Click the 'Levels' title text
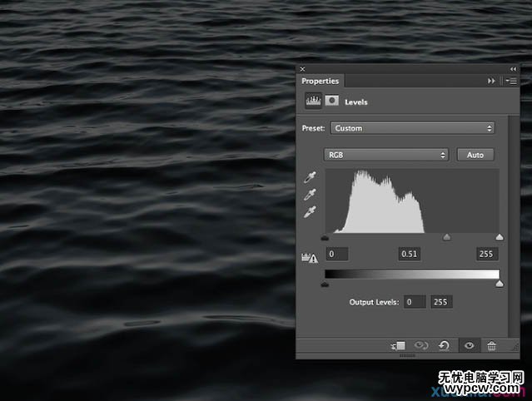 [355, 102]
